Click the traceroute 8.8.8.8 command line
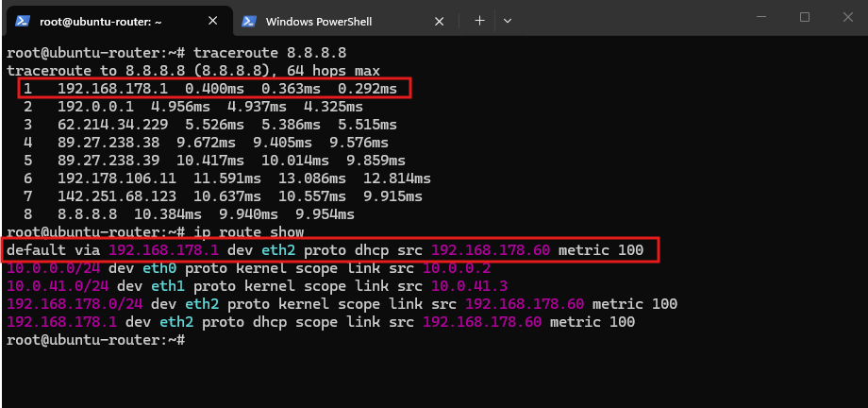Image resolution: width=868 pixels, height=408 pixels. (177, 53)
